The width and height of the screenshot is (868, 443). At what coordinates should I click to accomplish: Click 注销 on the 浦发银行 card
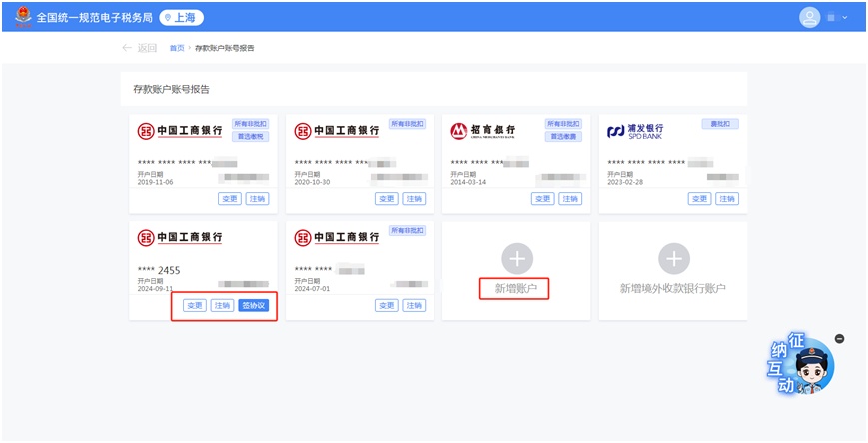click(727, 199)
